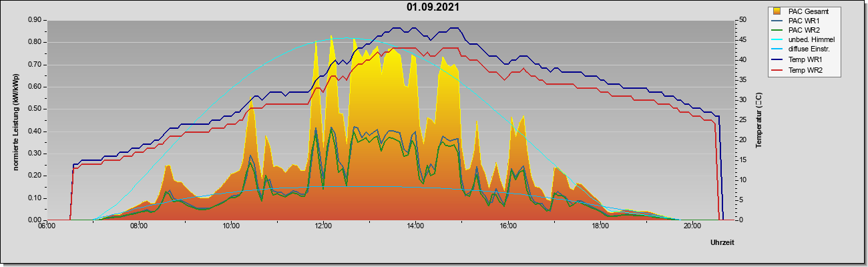This screenshot has height=267, width=868.
Task: Select the PAC WR1 legend entry
Action: click(x=799, y=21)
